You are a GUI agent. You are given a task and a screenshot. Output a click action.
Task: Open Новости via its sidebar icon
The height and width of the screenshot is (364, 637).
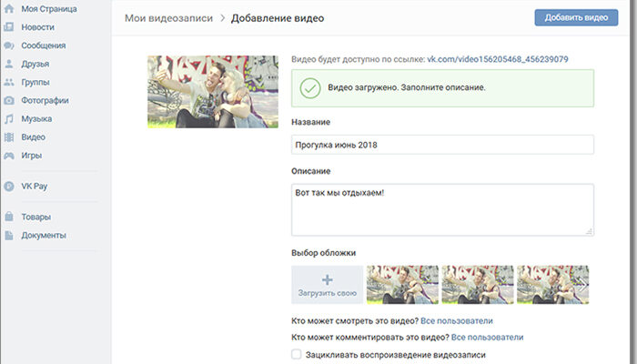pos(8,27)
